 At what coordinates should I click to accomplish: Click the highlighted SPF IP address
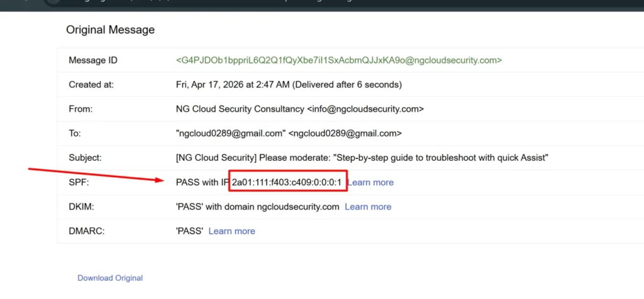[x=287, y=182]
